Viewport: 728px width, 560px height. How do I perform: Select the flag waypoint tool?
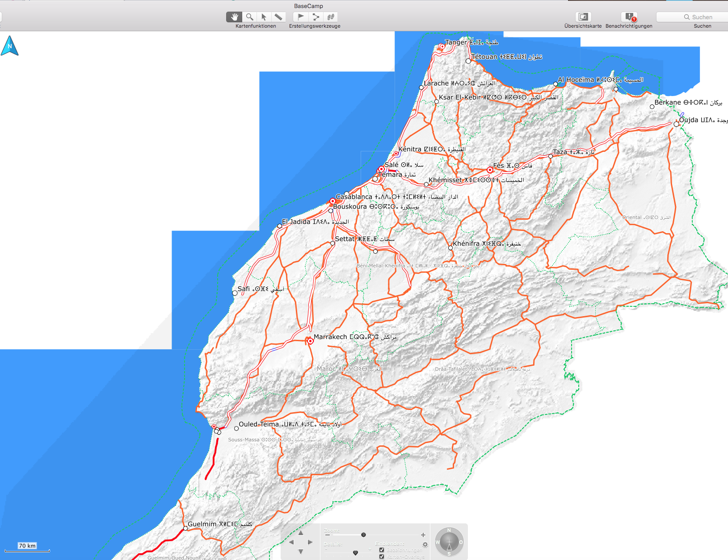tap(301, 17)
